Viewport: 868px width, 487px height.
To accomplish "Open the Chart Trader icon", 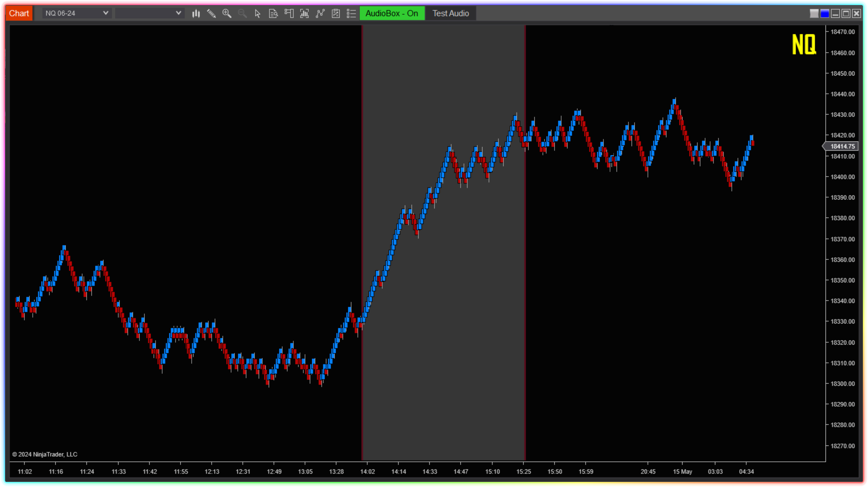I will tap(289, 13).
